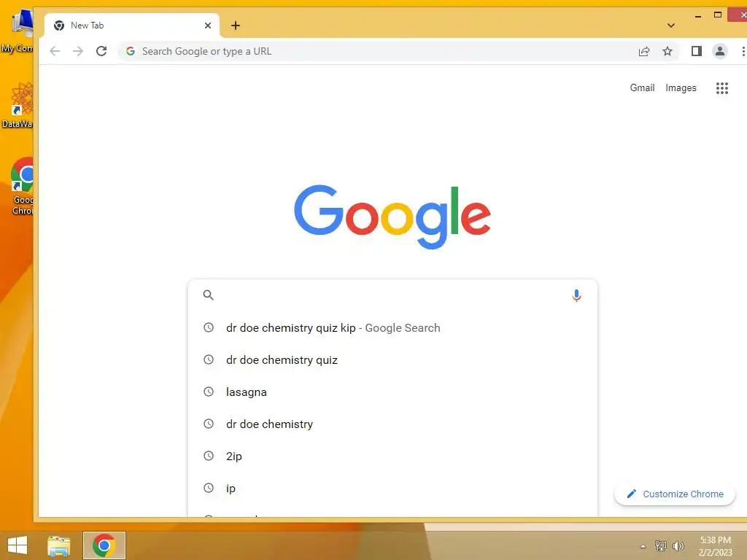Open the Google Chrome desktop shortcut
This screenshot has height=560, width=747.
23,186
